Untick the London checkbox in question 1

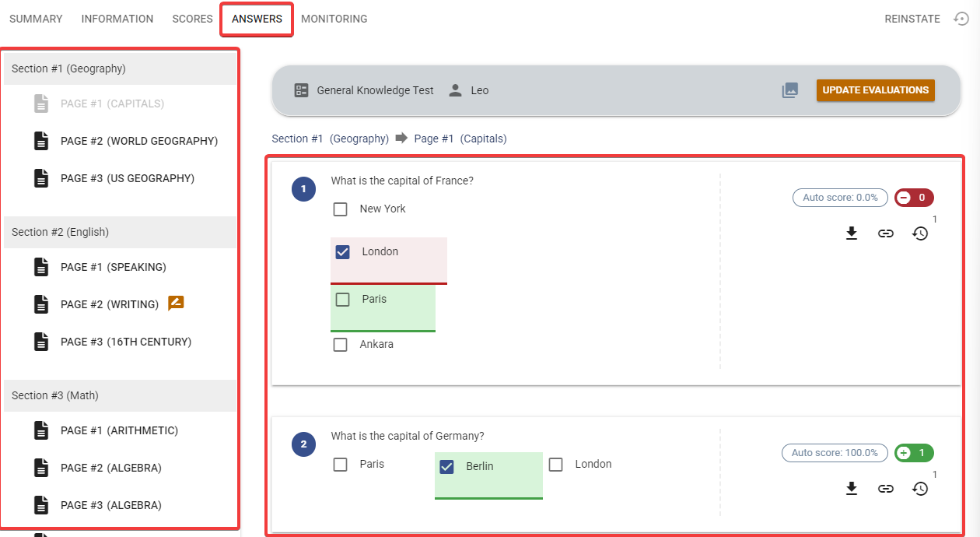[342, 252]
